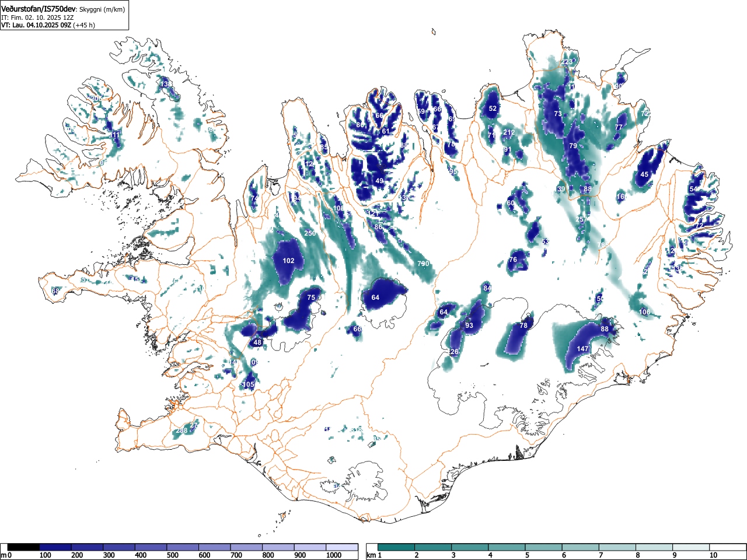The height and width of the screenshot is (560, 747).
Task: Click the '10' tick on the km scale
Action: (x=713, y=555)
